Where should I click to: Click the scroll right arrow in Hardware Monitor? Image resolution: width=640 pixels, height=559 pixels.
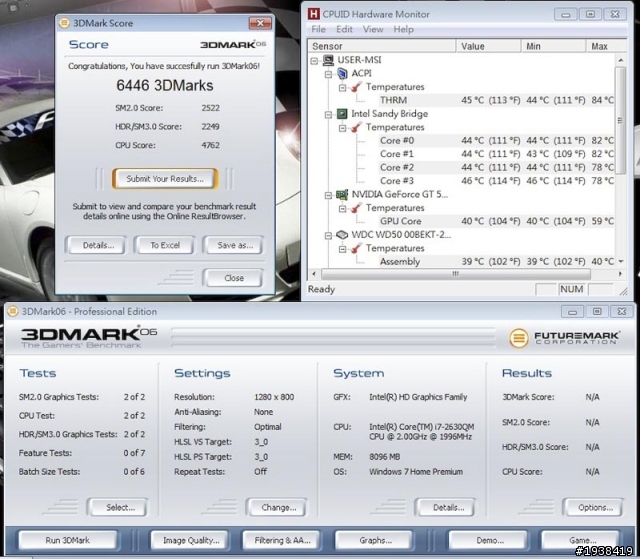coord(620,274)
